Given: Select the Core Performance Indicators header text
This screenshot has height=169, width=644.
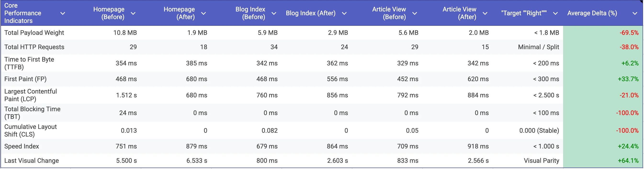Looking at the screenshot, I should coord(23,13).
